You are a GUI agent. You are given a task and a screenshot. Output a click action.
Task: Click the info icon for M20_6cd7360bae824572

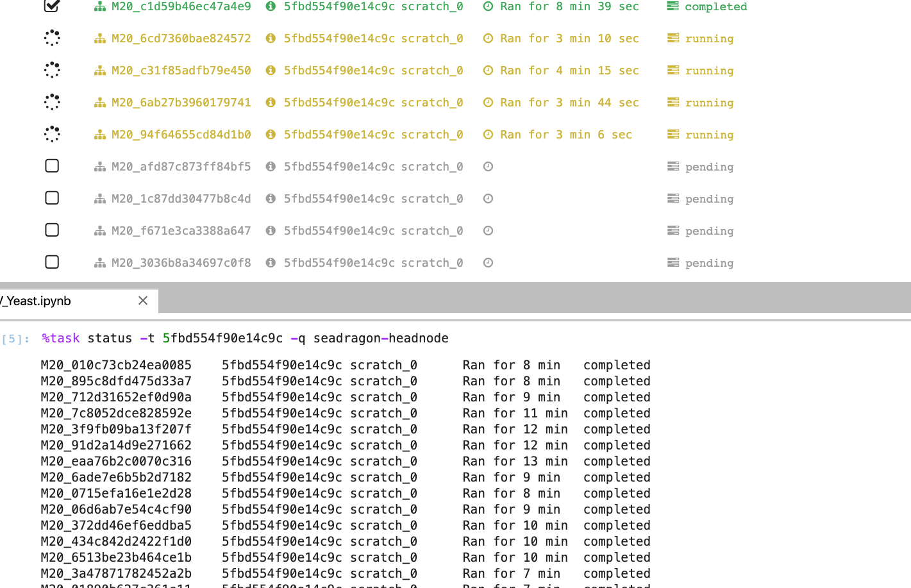coord(270,38)
